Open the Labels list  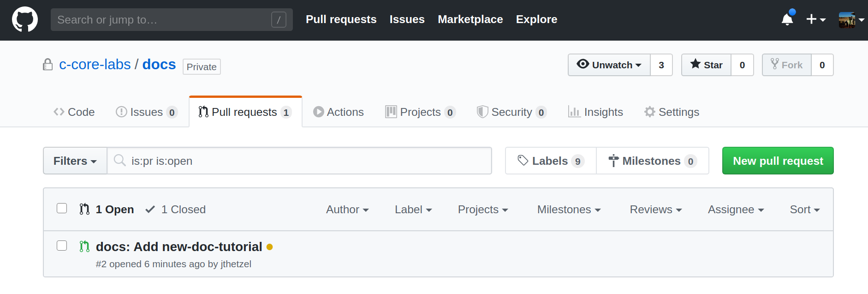(551, 161)
